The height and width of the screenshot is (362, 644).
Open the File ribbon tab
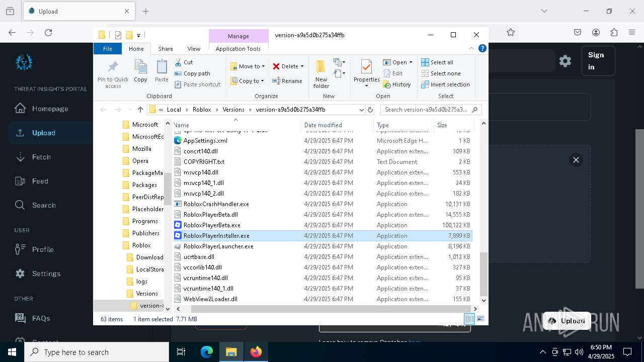(x=108, y=49)
